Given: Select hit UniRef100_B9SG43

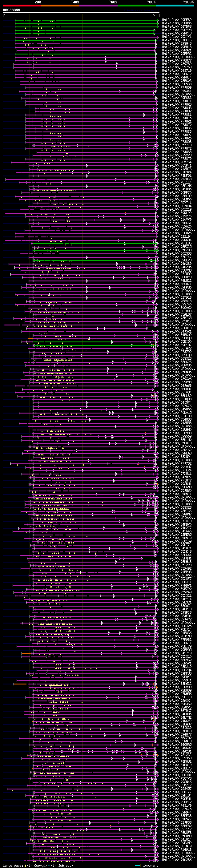Looking at the screenshot, I should [x=177, y=43].
